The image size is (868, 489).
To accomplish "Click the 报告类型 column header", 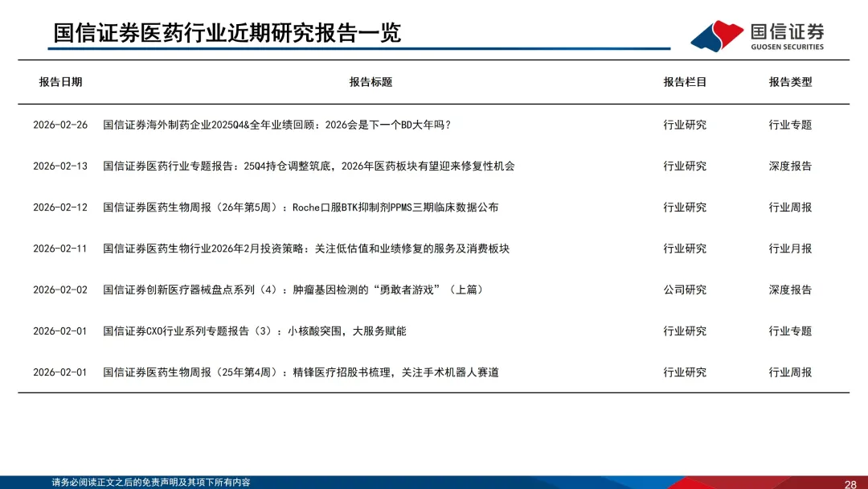I will click(790, 82).
